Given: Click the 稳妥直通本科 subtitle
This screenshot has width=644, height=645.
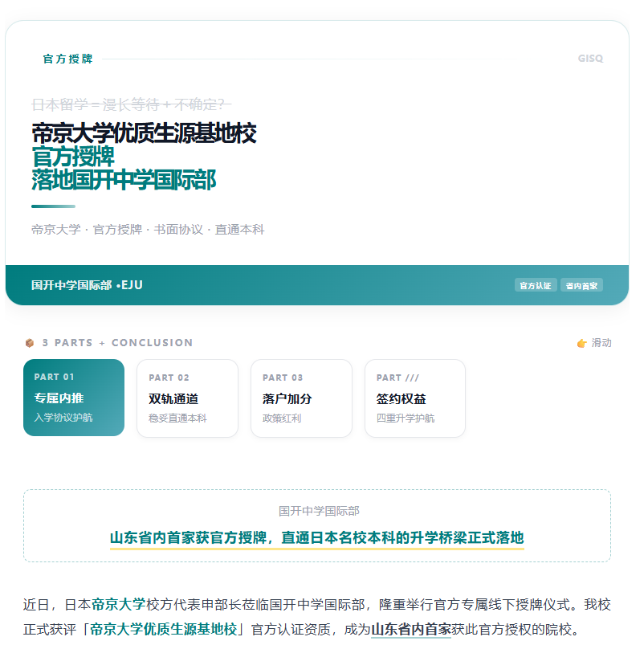Looking at the screenshot, I should click(x=177, y=418).
